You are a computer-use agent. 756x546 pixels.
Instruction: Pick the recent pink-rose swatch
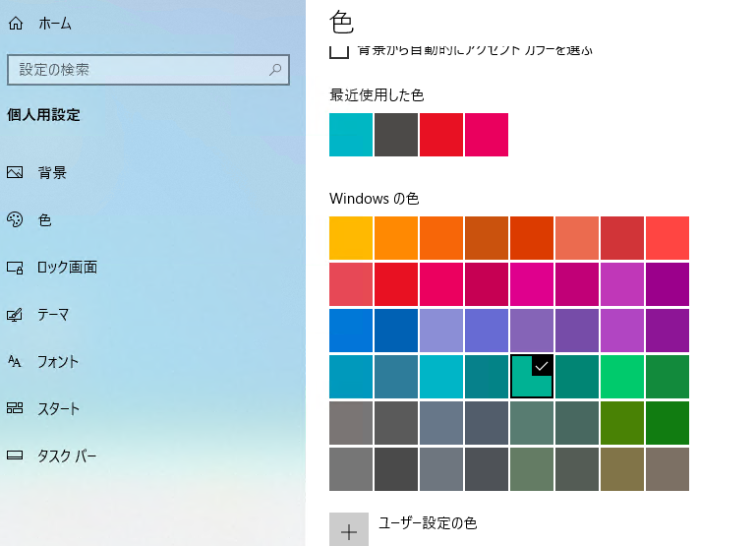click(x=487, y=135)
